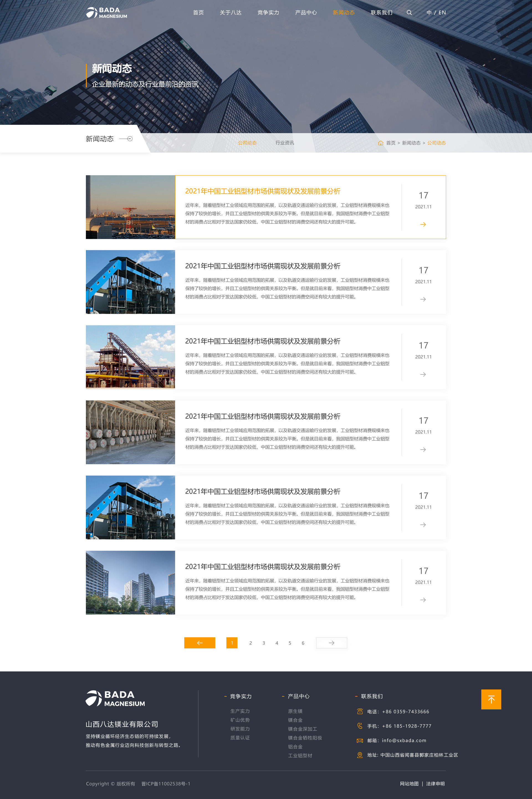Go to next page arrow button
532x799 pixels.
tap(331, 643)
